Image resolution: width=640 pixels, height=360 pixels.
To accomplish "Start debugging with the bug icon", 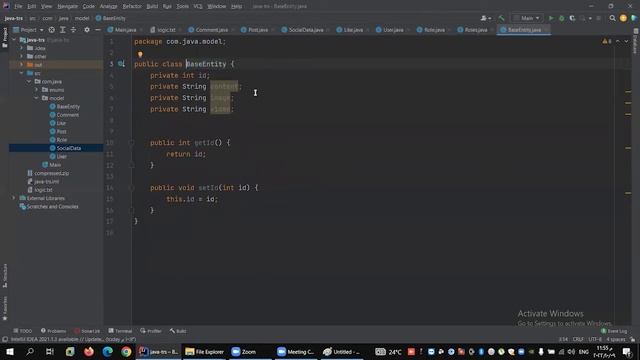I will tap(562, 18).
